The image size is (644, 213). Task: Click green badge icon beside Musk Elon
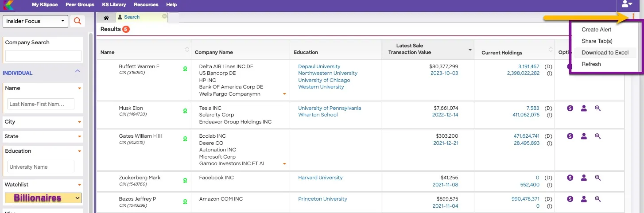[x=185, y=111]
